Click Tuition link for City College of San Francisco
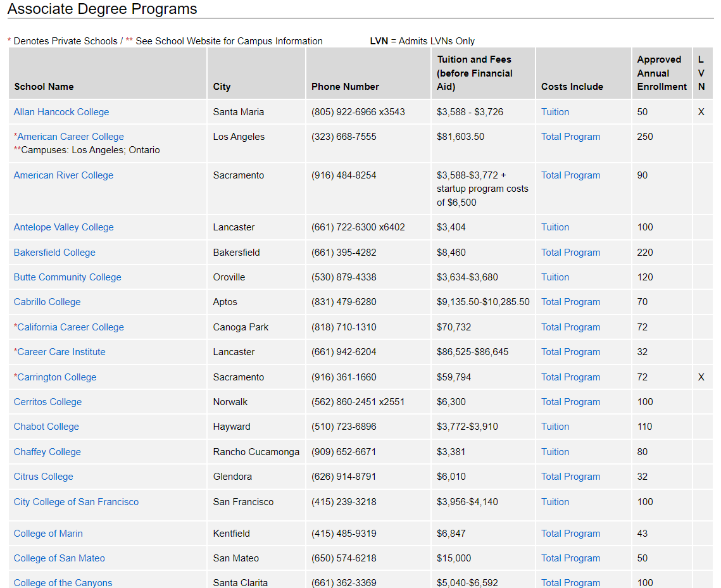Screen dimensions: 721x588 click(x=555, y=502)
